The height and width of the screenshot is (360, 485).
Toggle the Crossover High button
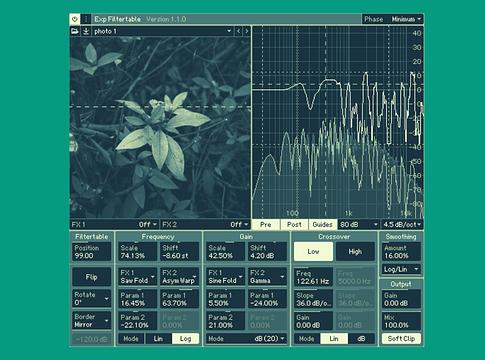(x=355, y=252)
